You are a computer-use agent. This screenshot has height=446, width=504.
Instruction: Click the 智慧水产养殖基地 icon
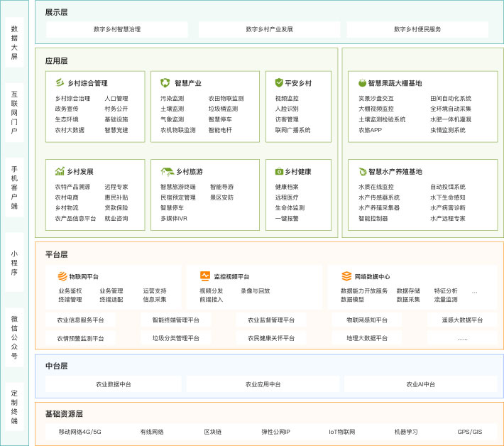(x=363, y=171)
